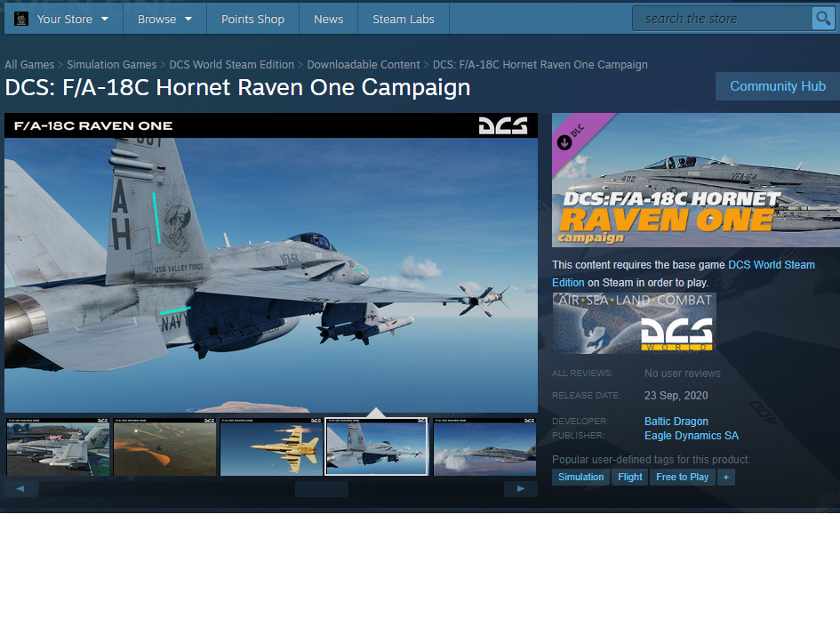Open the Community Hub
The height and width of the screenshot is (635, 840).
(777, 86)
